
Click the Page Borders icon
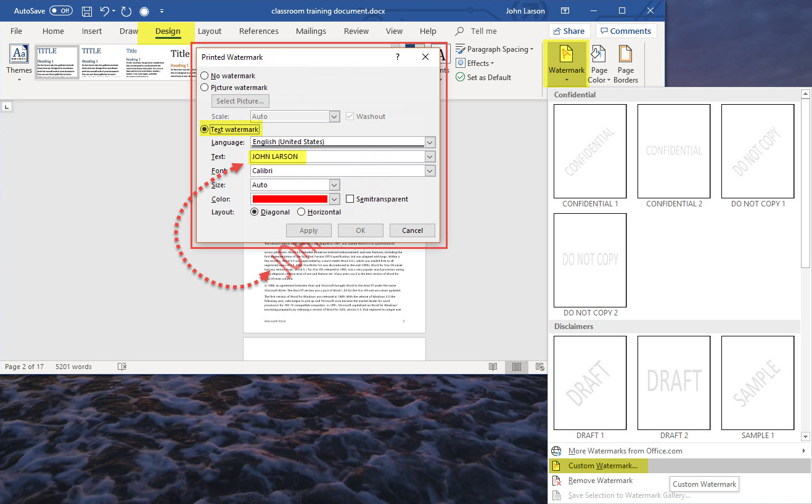pos(625,55)
